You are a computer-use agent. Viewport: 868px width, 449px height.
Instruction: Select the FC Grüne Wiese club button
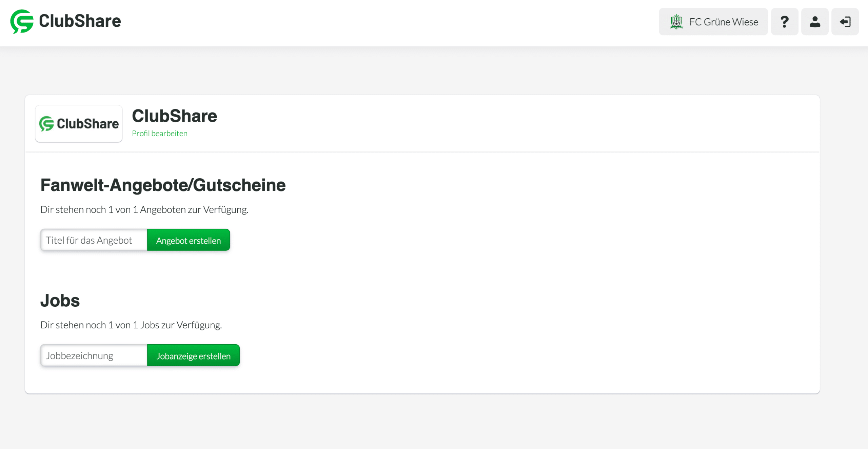pyautogui.click(x=713, y=22)
